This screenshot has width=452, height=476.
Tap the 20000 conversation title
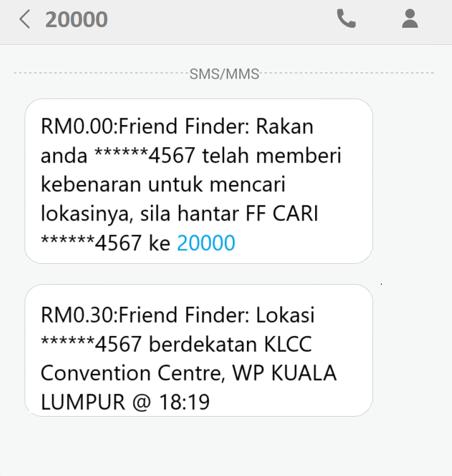point(76,20)
